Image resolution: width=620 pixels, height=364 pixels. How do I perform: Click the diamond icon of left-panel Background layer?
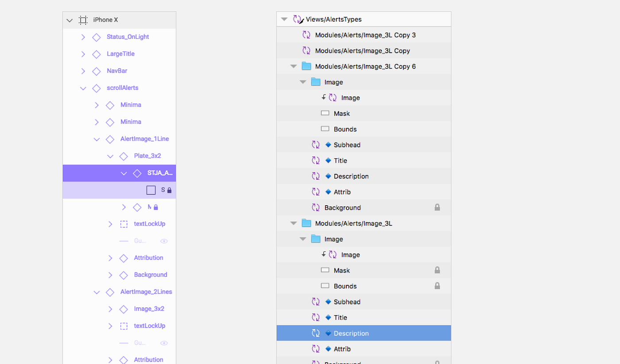tap(124, 275)
